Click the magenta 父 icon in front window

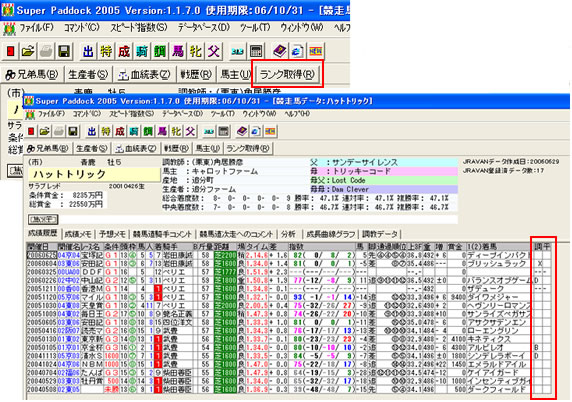[x=190, y=131]
